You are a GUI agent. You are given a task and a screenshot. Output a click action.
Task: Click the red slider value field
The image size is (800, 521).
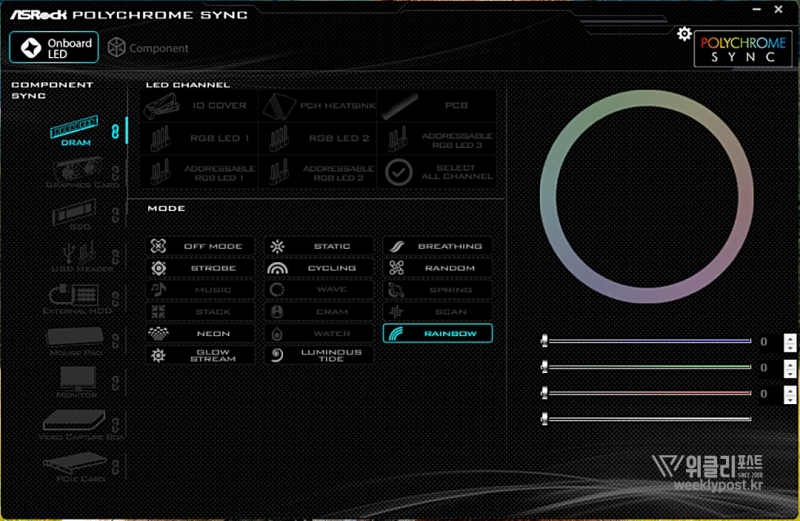[770, 394]
